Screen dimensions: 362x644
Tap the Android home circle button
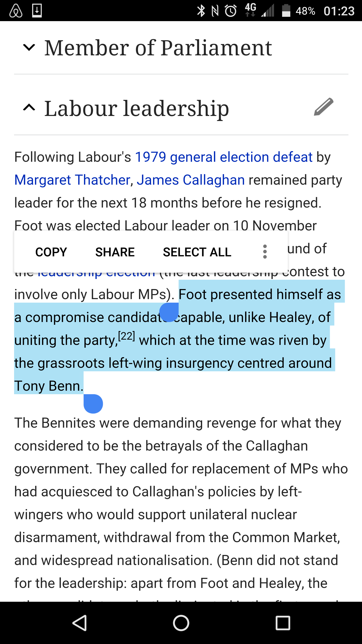[x=181, y=623]
